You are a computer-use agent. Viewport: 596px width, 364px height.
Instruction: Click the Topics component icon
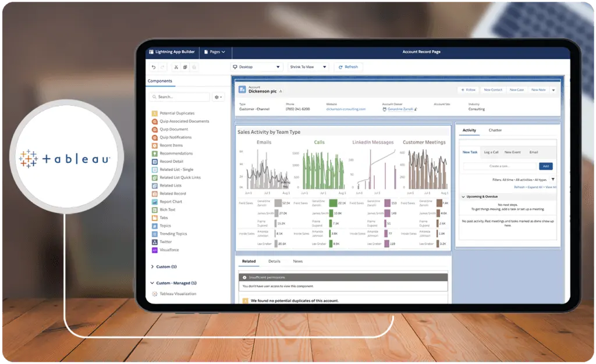155,226
